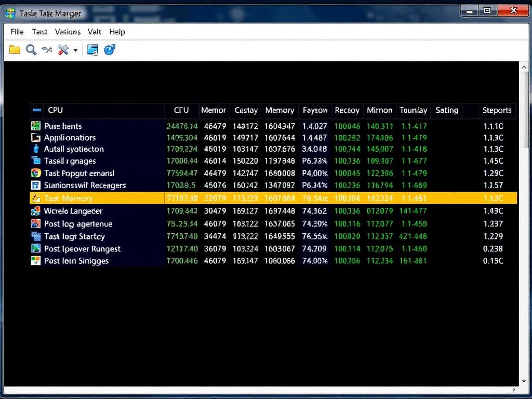Viewport: 532px width, 399px height.
Task: Select the scissors cut icon in the toolbar
Action: (47, 50)
